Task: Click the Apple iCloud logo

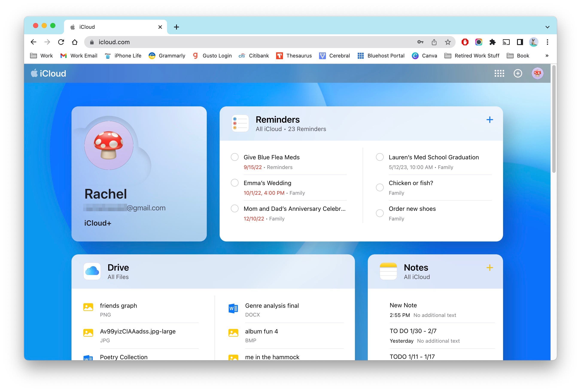Action: pyautogui.click(x=49, y=73)
